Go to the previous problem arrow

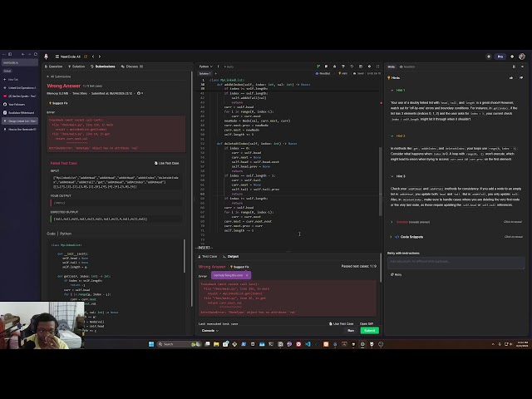93,57
